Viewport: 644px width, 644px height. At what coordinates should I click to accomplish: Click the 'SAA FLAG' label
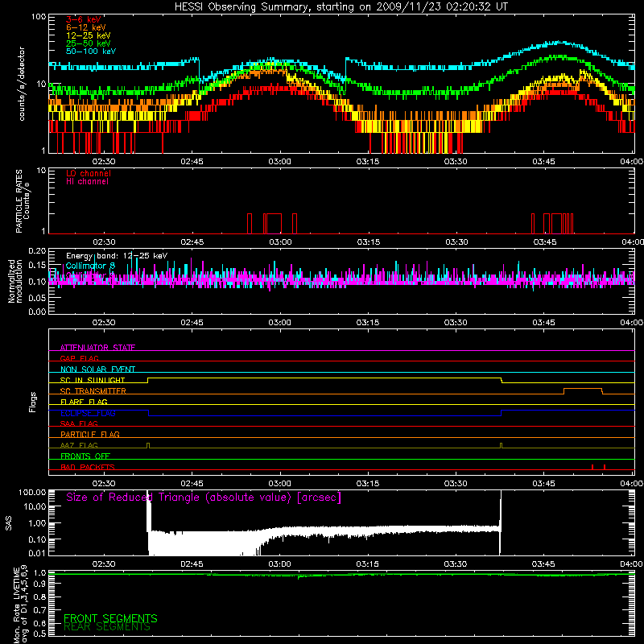point(79,423)
